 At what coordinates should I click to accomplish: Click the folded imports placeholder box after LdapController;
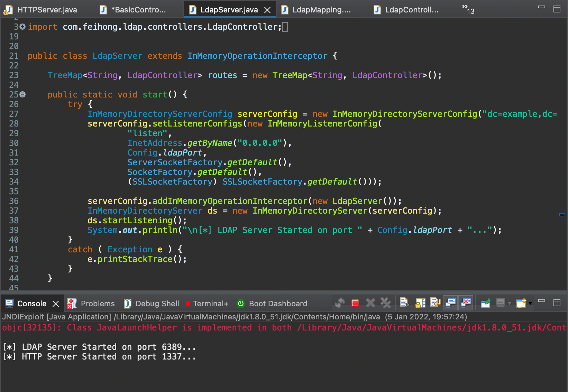(x=285, y=27)
